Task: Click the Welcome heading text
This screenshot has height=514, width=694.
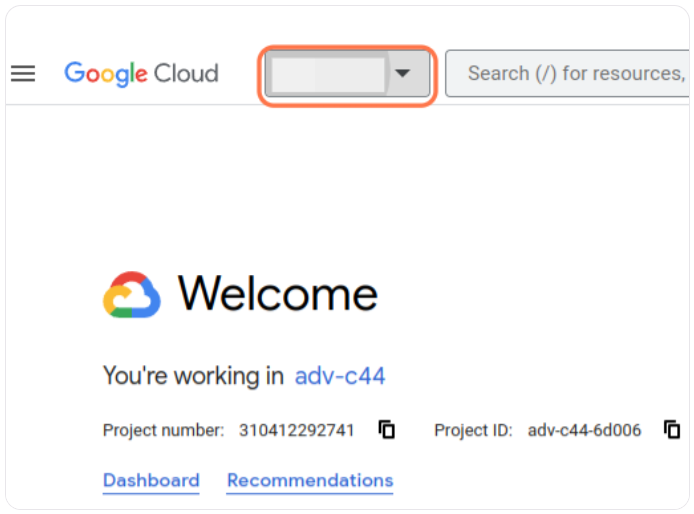Action: (x=278, y=294)
